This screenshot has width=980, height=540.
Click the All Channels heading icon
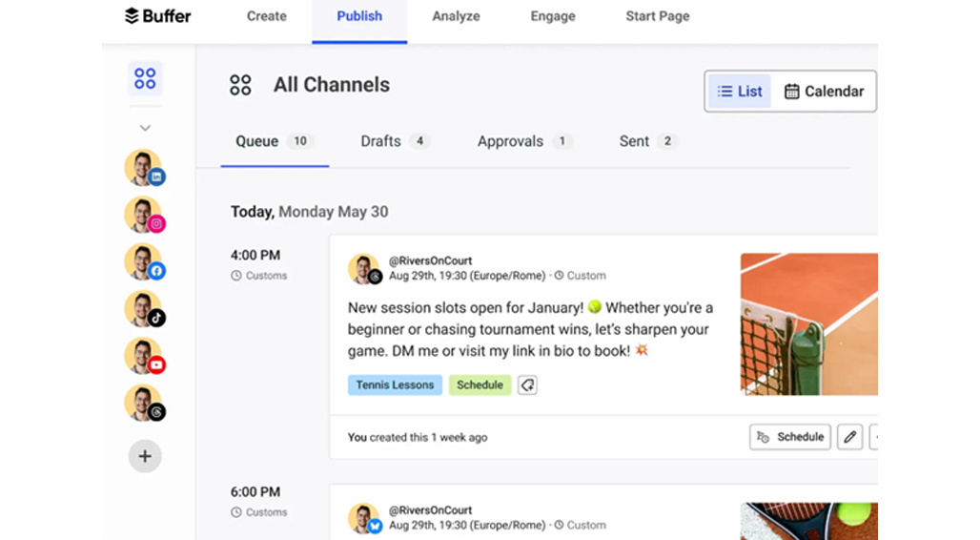240,85
